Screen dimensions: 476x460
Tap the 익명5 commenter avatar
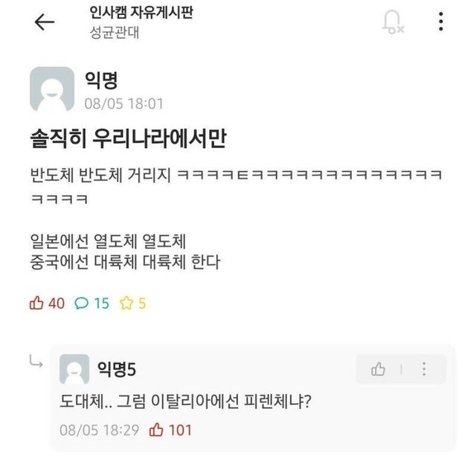74,369
